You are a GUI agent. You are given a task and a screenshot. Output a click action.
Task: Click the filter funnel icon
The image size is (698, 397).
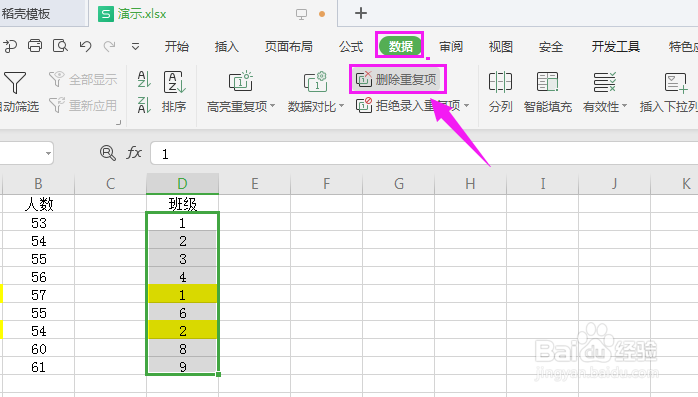tap(15, 82)
